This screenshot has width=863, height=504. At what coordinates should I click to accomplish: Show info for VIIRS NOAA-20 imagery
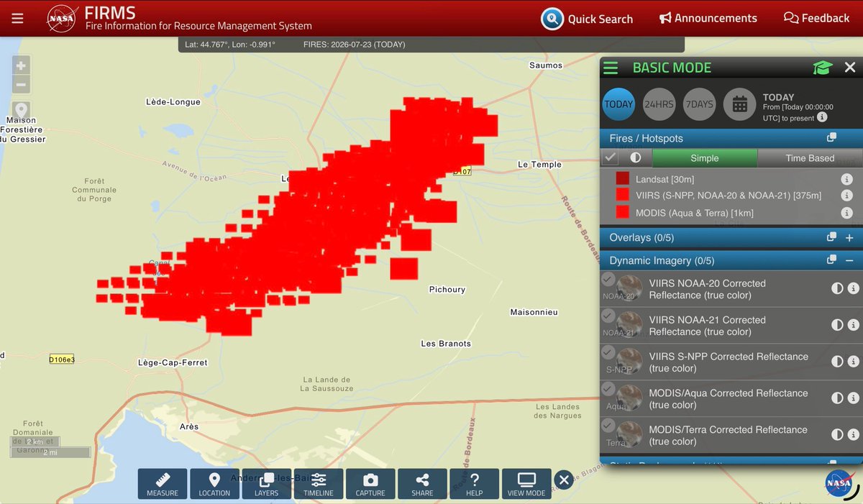[x=854, y=288]
